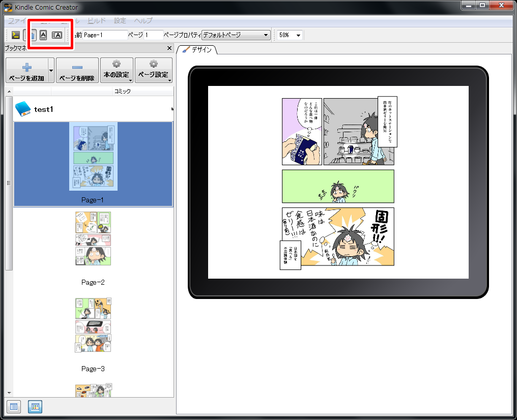Image resolution: width=517 pixels, height=420 pixels.
Task: Switch book manager to list view
Action: click(x=14, y=407)
